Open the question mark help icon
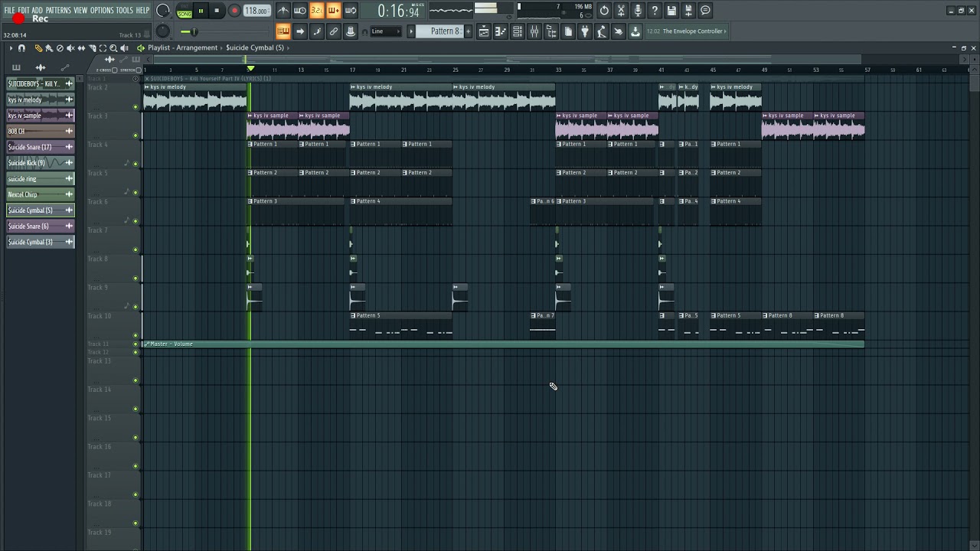Screen dimensions: 980x551 pos(655,11)
